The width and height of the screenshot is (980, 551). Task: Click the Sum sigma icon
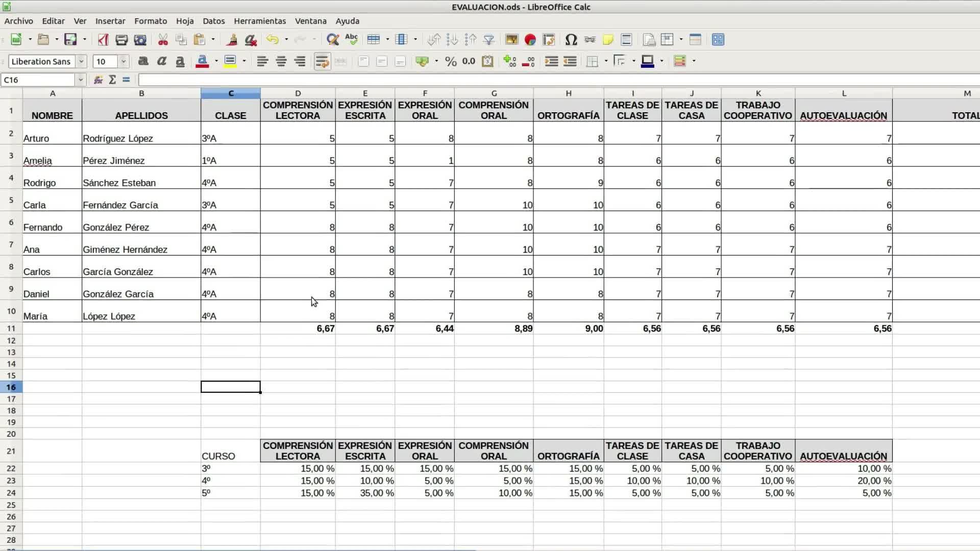pyautogui.click(x=112, y=80)
